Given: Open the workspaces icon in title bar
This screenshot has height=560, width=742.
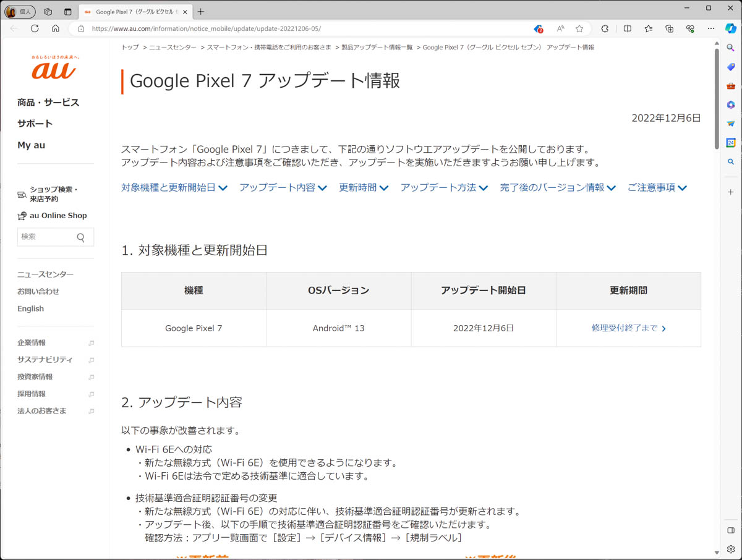Looking at the screenshot, I should coord(48,12).
